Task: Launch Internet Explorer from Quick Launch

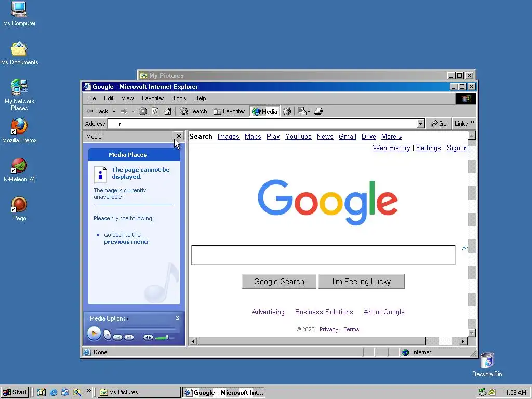Action: (54, 392)
